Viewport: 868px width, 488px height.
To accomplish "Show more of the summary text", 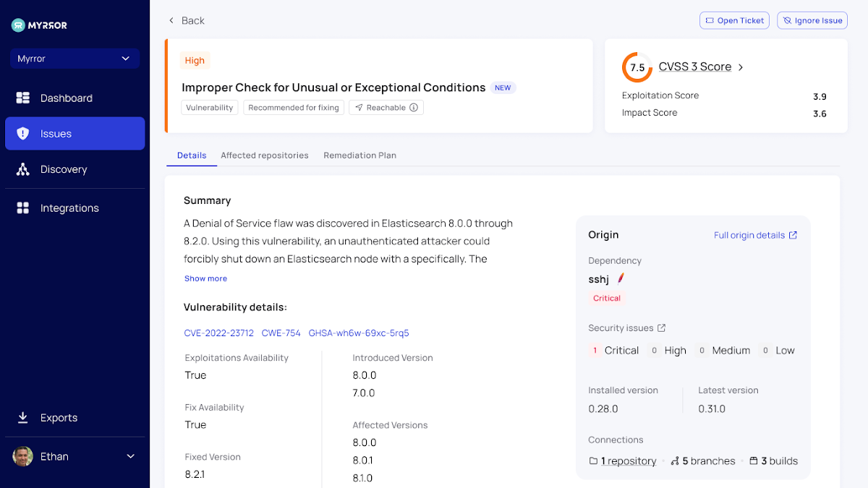I will tap(205, 278).
